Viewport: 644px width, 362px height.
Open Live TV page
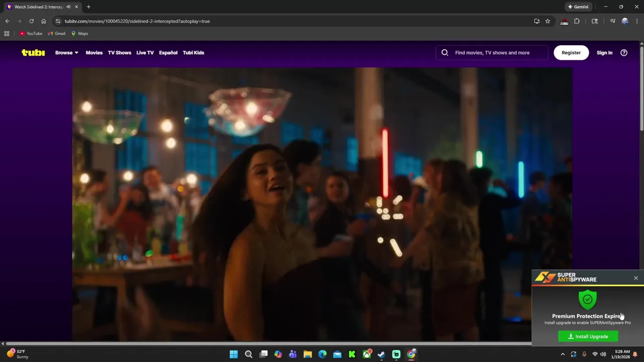coord(145,52)
